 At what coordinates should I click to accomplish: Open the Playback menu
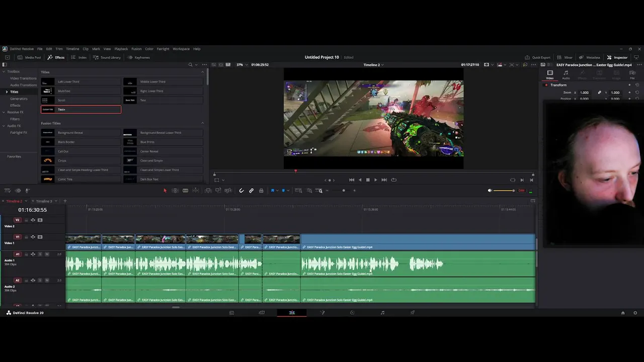point(121,49)
